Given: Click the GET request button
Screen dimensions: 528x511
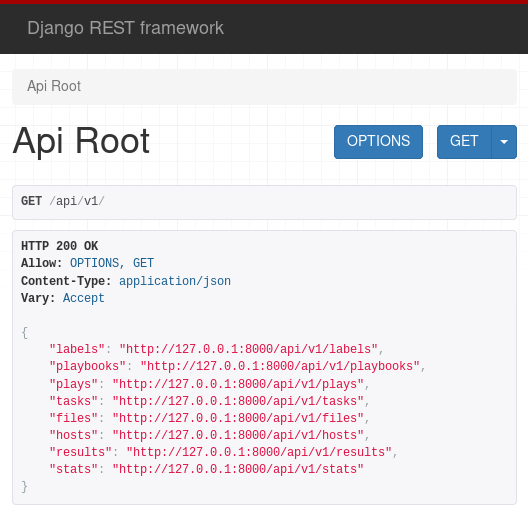Looking at the screenshot, I should (x=464, y=142).
